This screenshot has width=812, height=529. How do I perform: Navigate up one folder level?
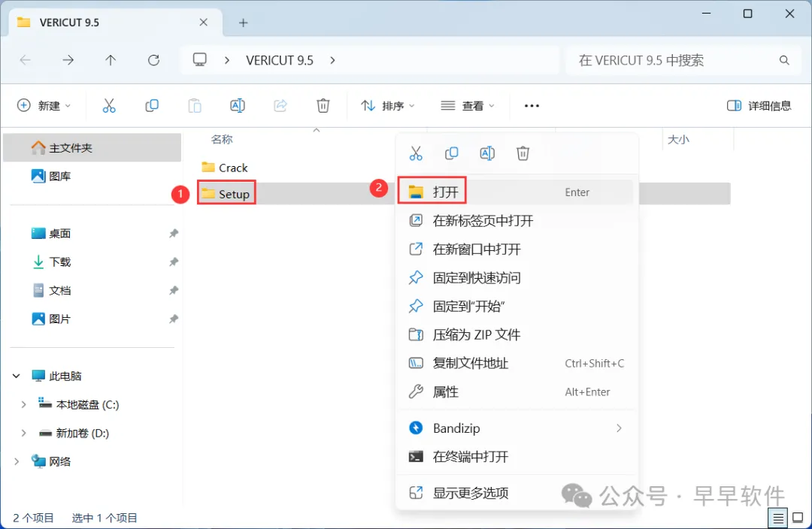[111, 60]
